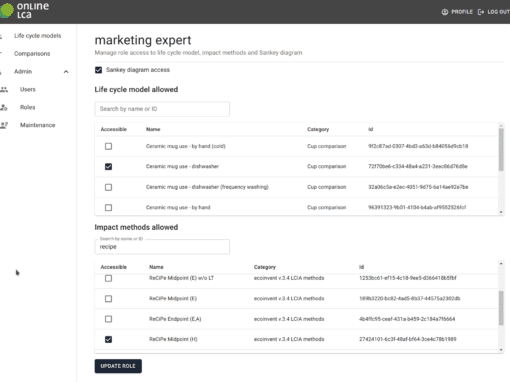Open Life cycle models in sidebar
510x382 pixels.
coord(38,36)
